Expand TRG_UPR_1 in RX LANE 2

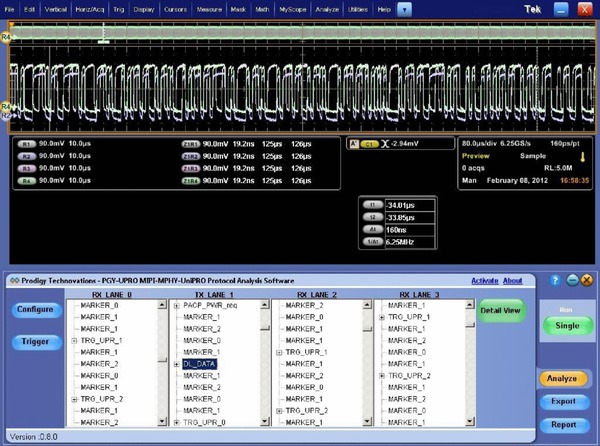click(279, 352)
